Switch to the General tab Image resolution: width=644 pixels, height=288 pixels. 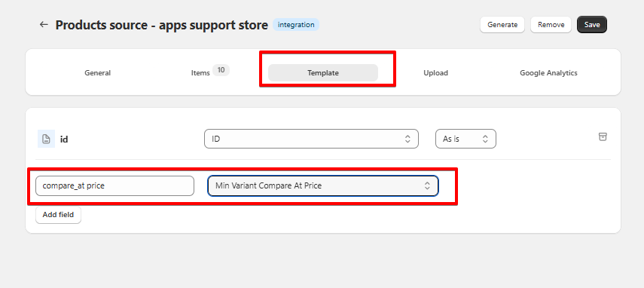point(98,72)
